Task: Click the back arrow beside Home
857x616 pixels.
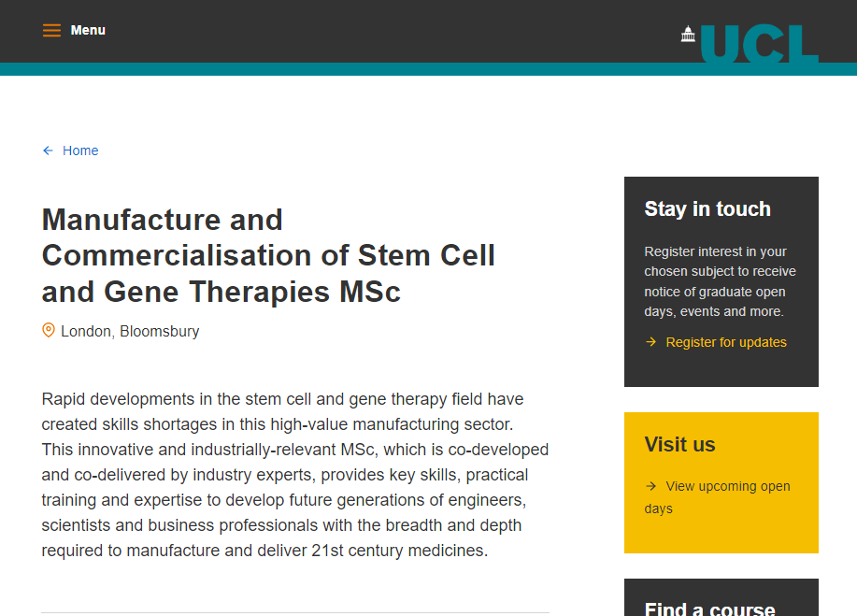Action: coord(48,150)
